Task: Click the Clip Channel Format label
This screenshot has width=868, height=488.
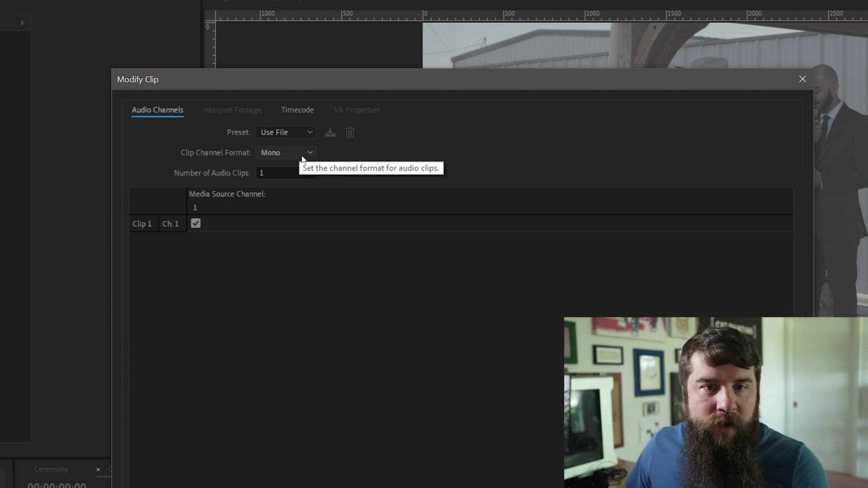Action: [x=216, y=153]
